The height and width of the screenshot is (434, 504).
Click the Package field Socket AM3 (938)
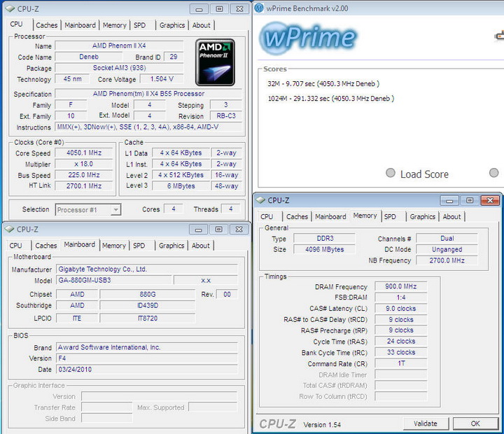[x=119, y=68]
